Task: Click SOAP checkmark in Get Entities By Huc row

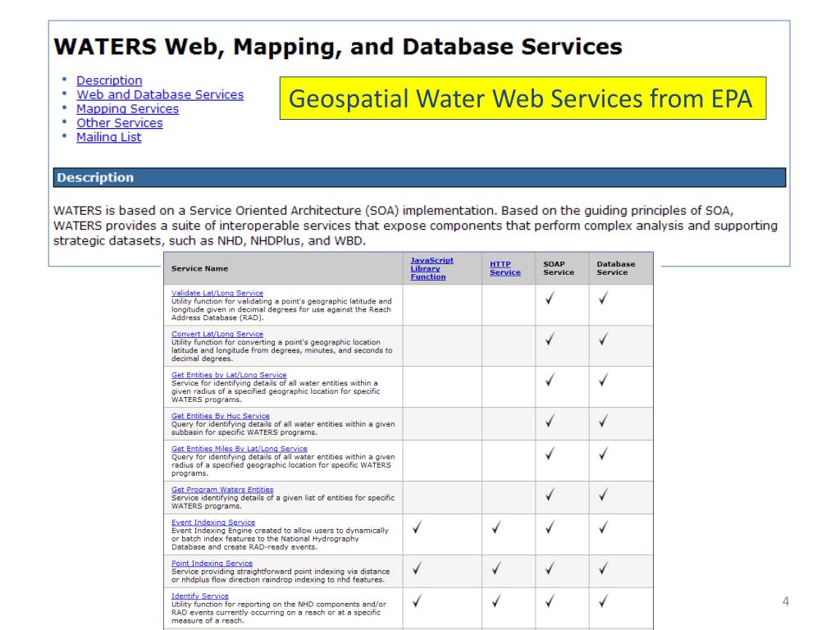Action: pyautogui.click(x=550, y=421)
